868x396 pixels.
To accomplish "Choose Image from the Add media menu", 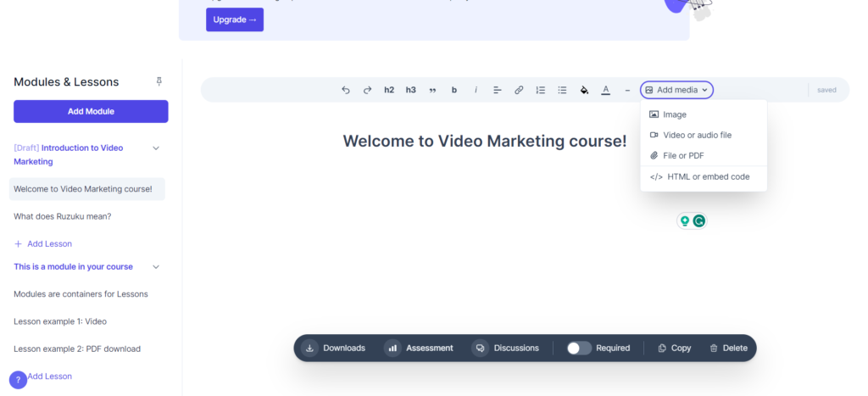I will (675, 114).
